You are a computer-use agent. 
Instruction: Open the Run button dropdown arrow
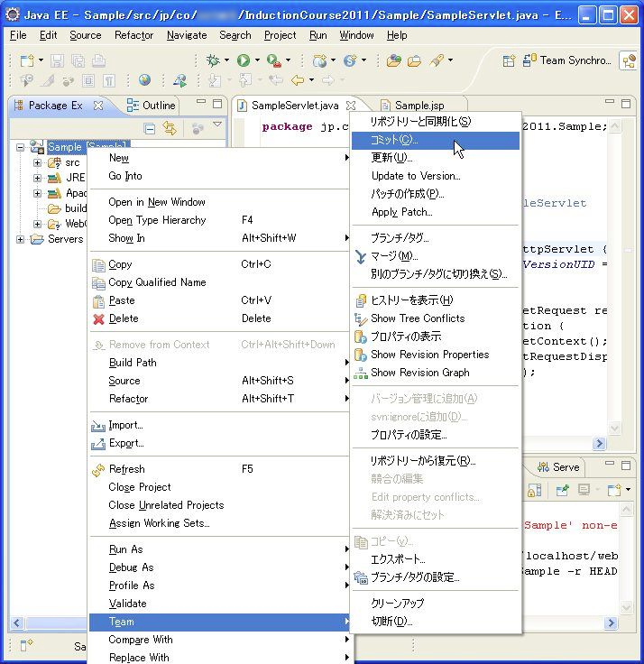click(x=257, y=60)
